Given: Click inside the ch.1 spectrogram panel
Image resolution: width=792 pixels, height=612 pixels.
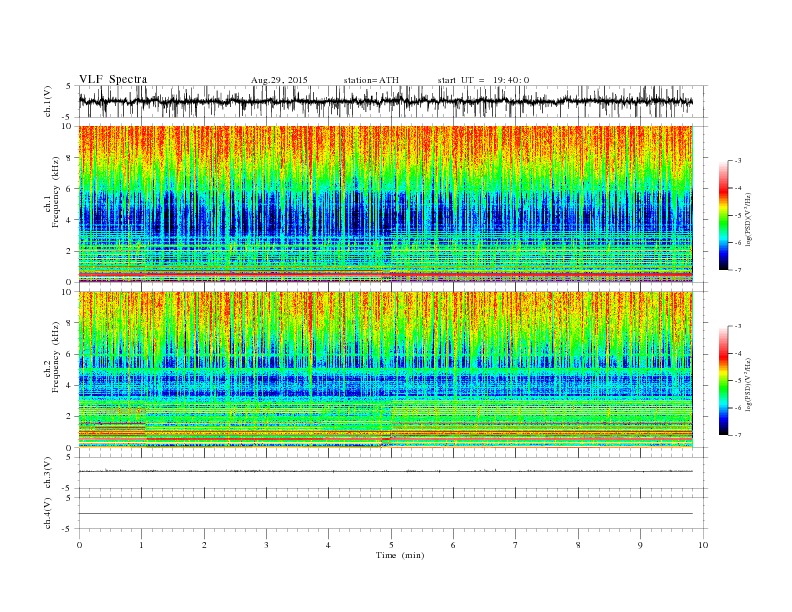Looking at the screenshot, I should 385,204.
